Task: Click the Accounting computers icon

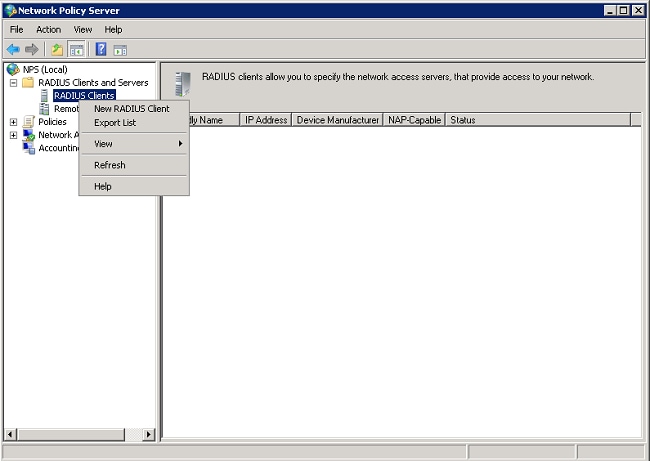Action: pos(29,148)
